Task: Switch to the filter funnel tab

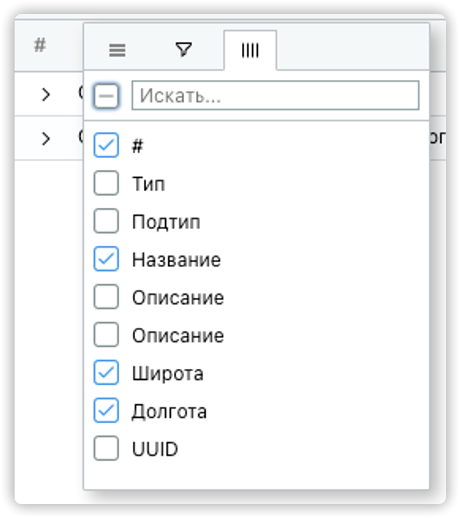Action: 184,50
